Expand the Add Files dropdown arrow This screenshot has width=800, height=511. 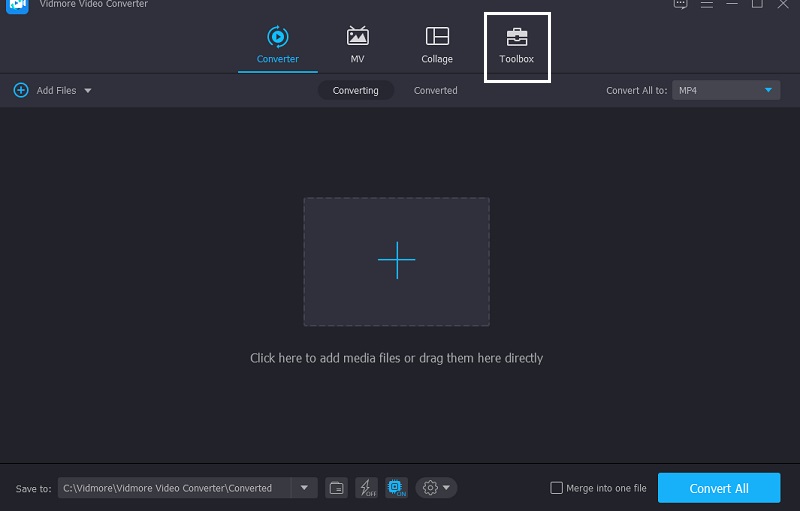[x=88, y=90]
